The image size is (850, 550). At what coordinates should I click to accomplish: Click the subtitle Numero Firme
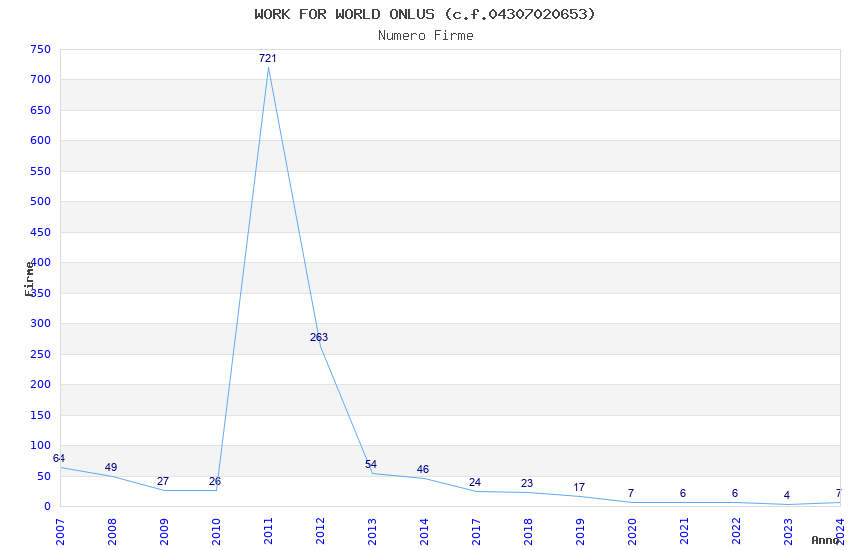[x=426, y=36]
